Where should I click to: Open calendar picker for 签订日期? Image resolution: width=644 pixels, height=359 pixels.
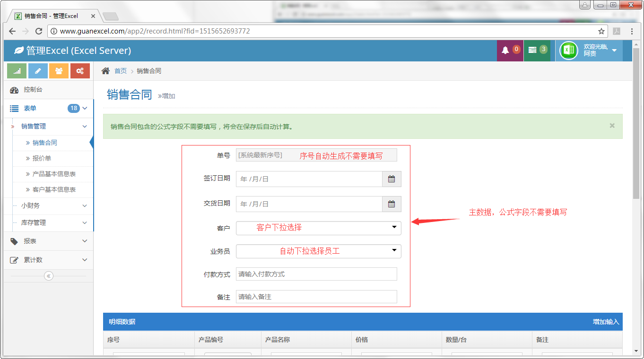[392, 179]
